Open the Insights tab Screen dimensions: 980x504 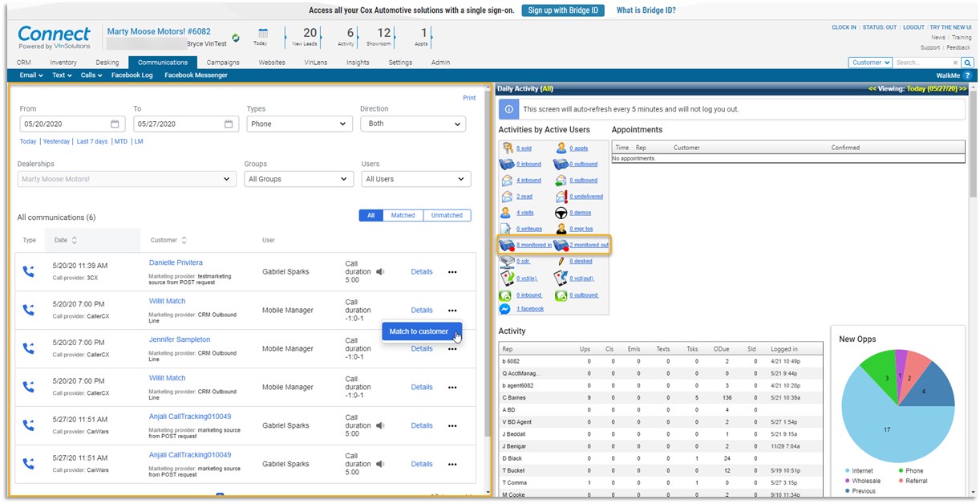pos(358,63)
